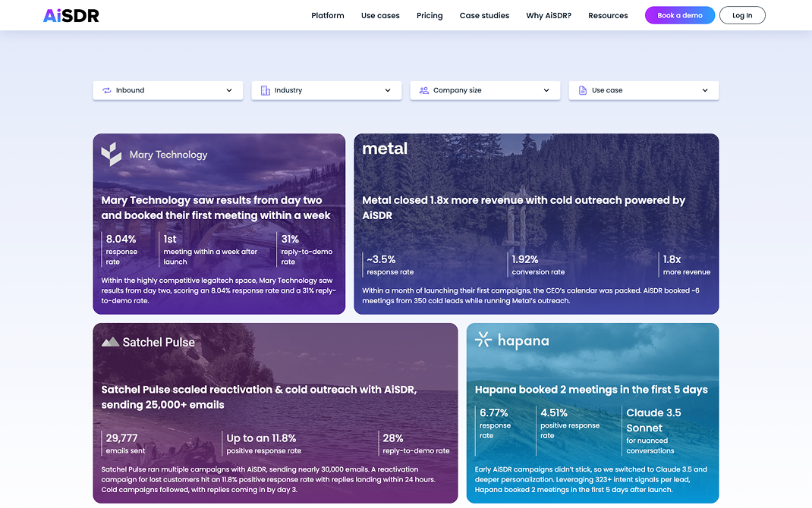Open the Use case filter chevron
The width and height of the screenshot is (812, 508).
(x=705, y=90)
